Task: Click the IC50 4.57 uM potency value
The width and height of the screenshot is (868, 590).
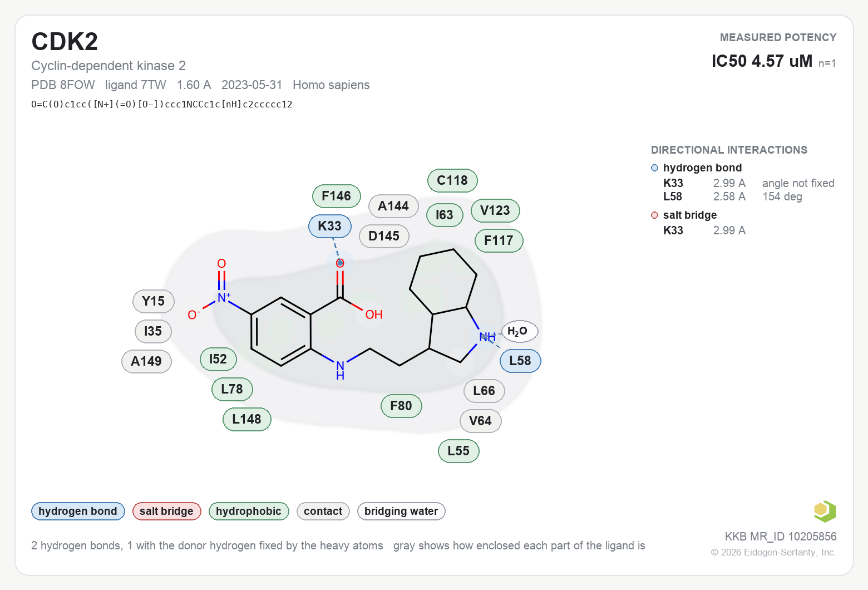Action: [x=762, y=61]
